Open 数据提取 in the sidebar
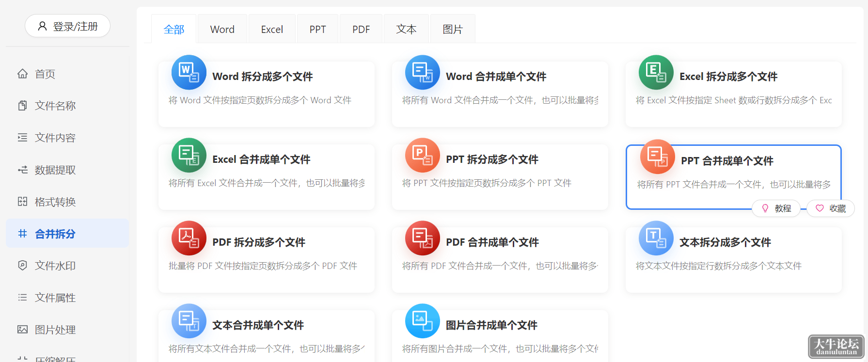 pos(67,170)
